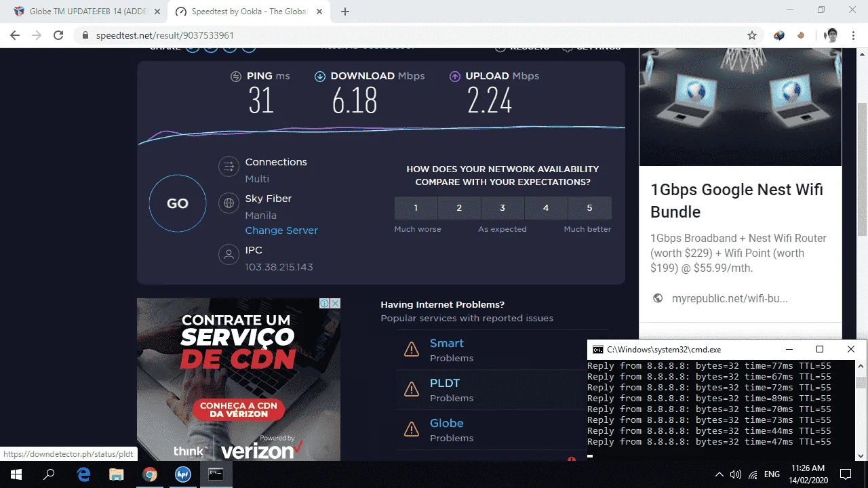Image resolution: width=868 pixels, height=488 pixels.
Task: Open a new browser tab
Action: coord(345,12)
